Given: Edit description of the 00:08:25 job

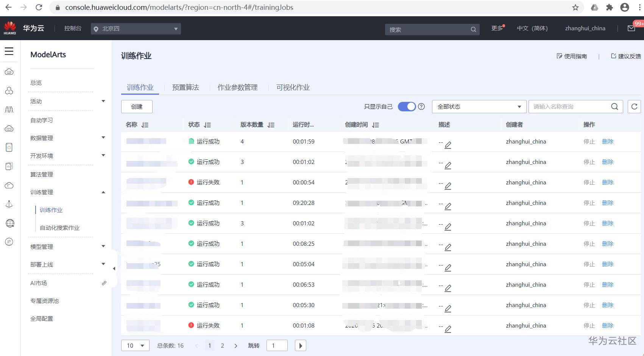Looking at the screenshot, I should [448, 247].
